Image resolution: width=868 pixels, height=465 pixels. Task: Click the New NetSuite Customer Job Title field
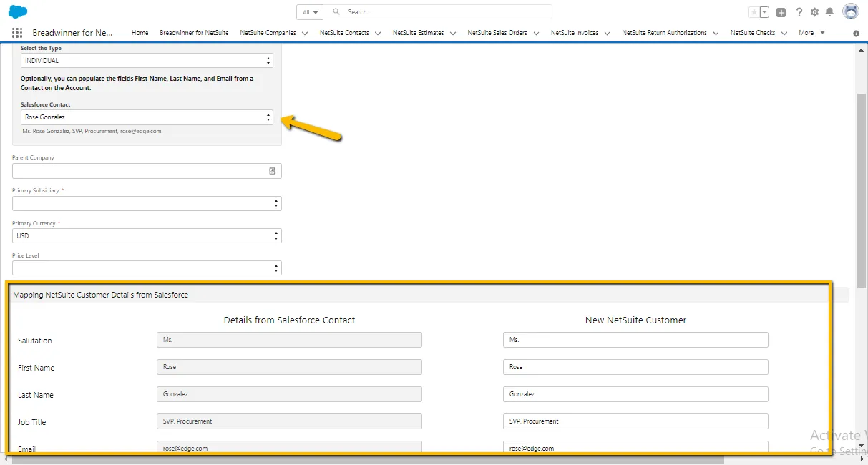click(635, 421)
